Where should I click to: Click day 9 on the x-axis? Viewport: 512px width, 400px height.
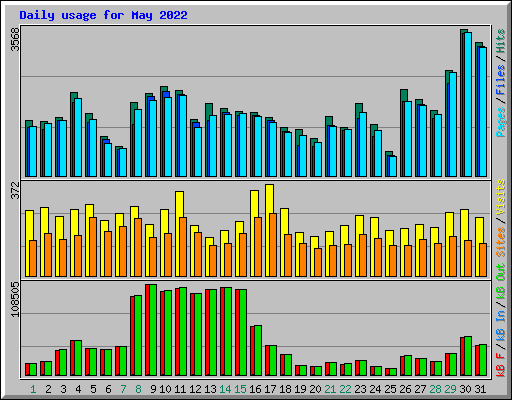click(x=153, y=389)
